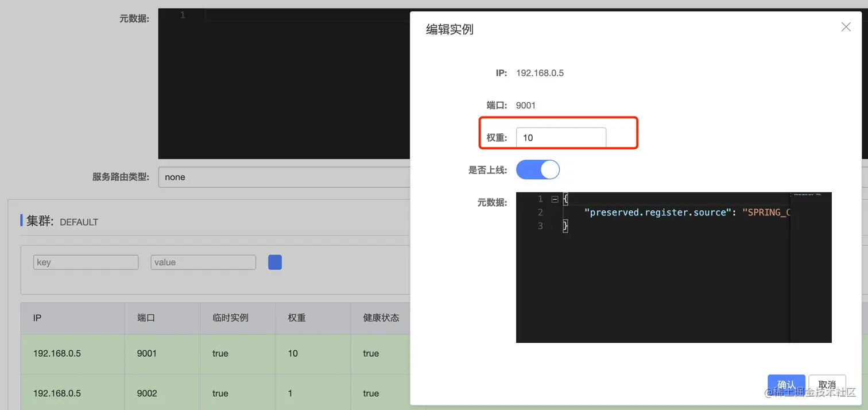The height and width of the screenshot is (410, 868).
Task: Click the code editor minimap in dialog
Action: click(811, 268)
